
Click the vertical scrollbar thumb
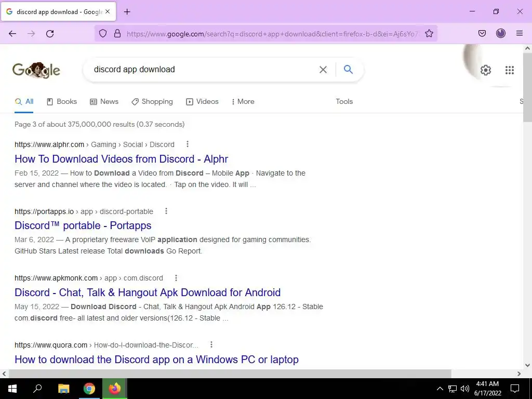(527, 87)
